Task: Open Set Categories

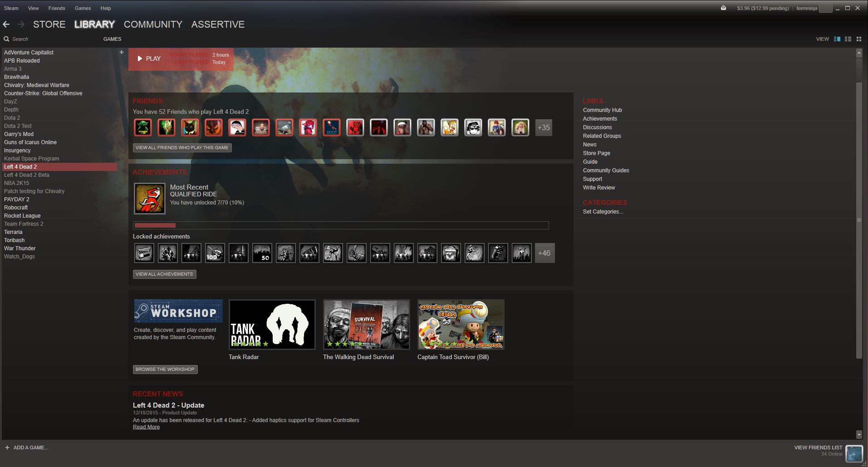Action: (x=603, y=212)
